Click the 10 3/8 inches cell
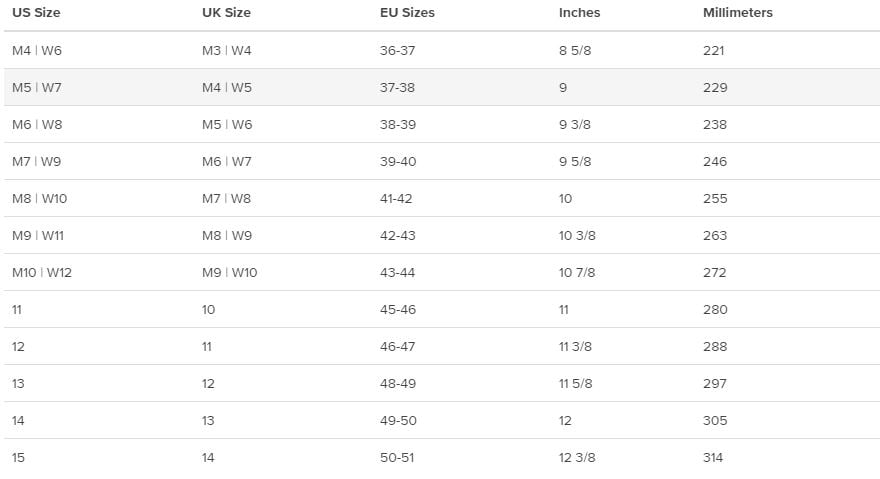This screenshot has width=880, height=479. pos(577,236)
